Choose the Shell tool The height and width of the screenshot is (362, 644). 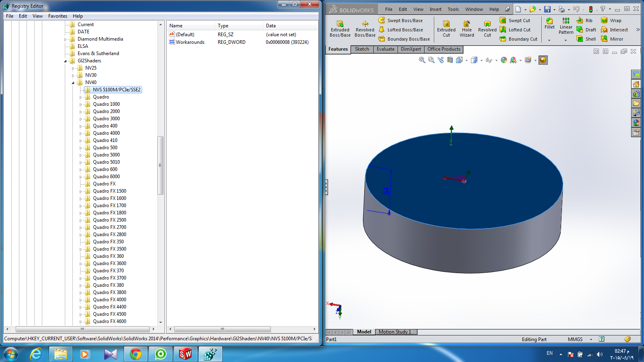tap(586, 39)
